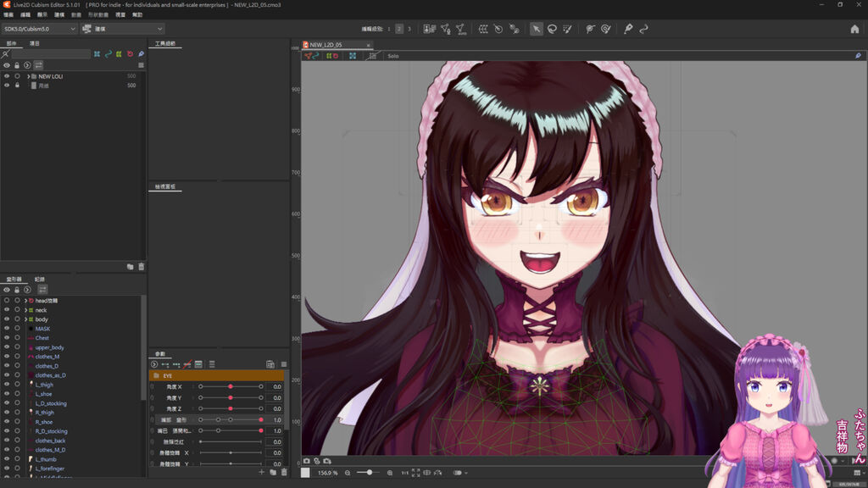Screen dimensions: 868x488
Task: Select the lasso selection tool
Action: 552,29
